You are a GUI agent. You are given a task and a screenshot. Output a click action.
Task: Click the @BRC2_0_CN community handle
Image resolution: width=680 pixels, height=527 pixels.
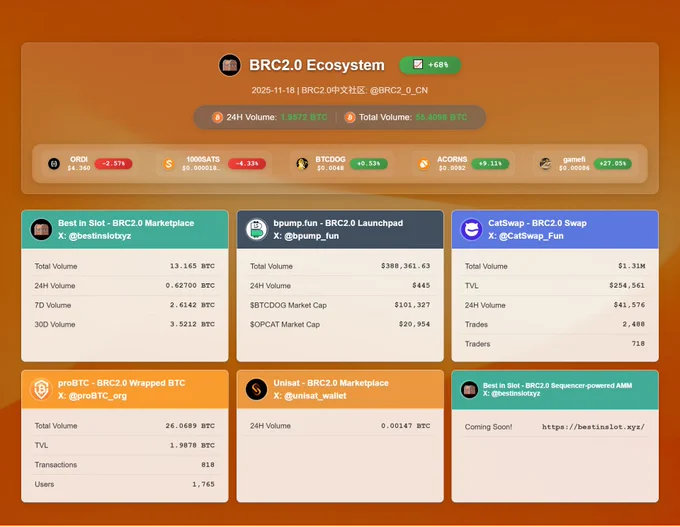399,90
